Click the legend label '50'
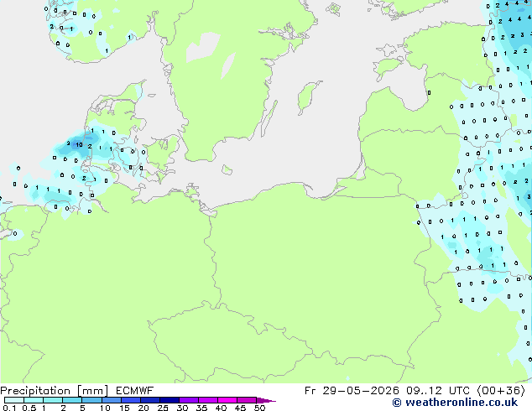Viewport: 532px width, 411px height. click(x=259, y=408)
